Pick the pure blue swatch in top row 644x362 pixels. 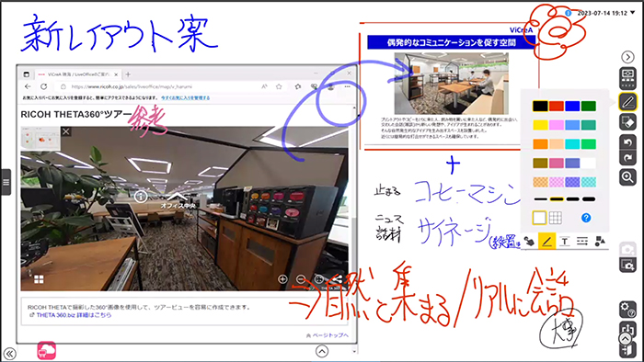tap(572, 107)
